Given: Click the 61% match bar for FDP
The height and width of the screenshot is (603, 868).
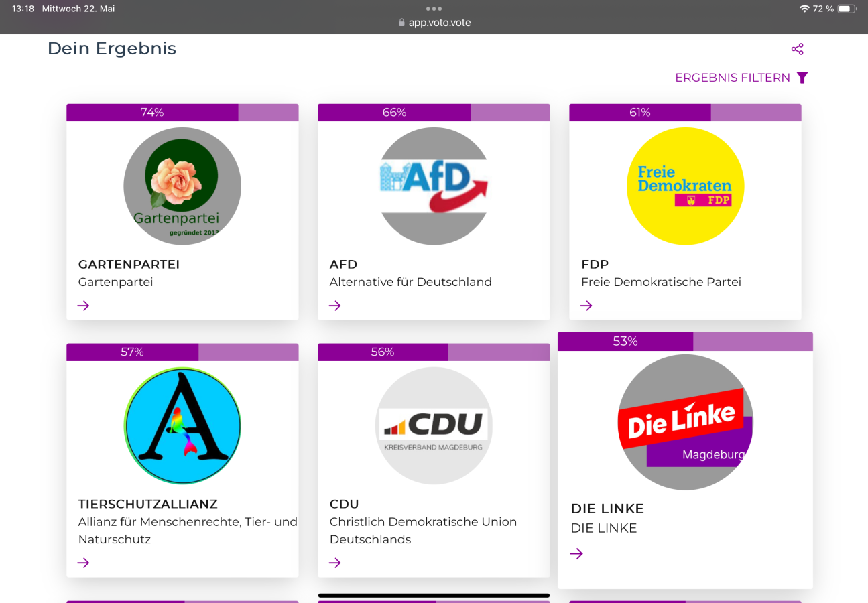Looking at the screenshot, I should pyautogui.click(x=685, y=113).
